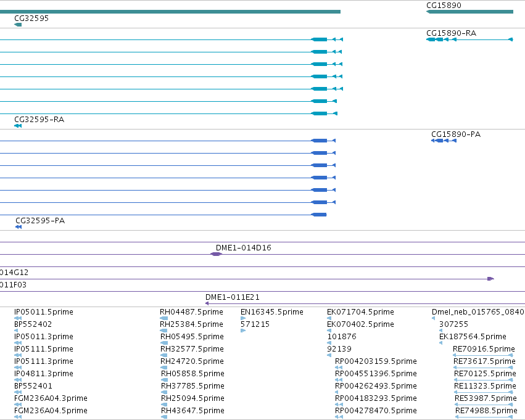Open the BP552402 EST entry

pyautogui.click(x=33, y=324)
